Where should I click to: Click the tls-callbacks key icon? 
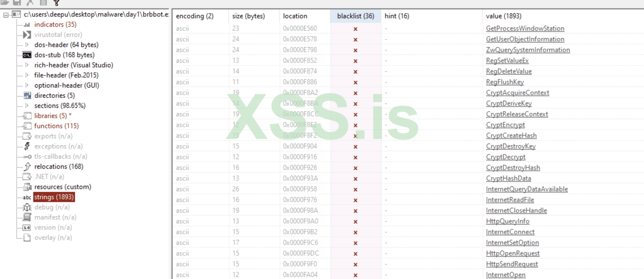point(27,157)
